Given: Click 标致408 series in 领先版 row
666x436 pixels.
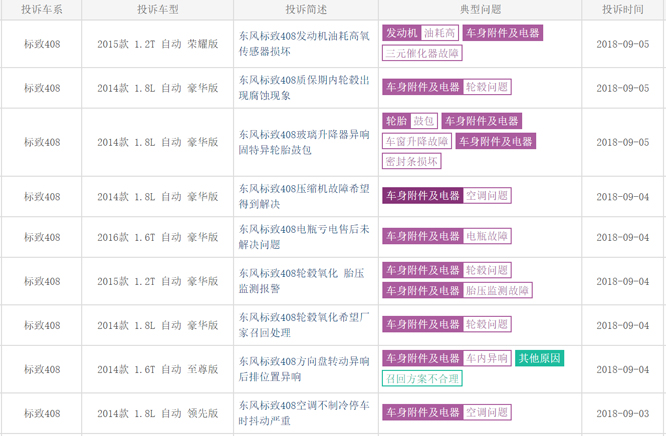Looking at the screenshot, I should pyautogui.click(x=42, y=413).
